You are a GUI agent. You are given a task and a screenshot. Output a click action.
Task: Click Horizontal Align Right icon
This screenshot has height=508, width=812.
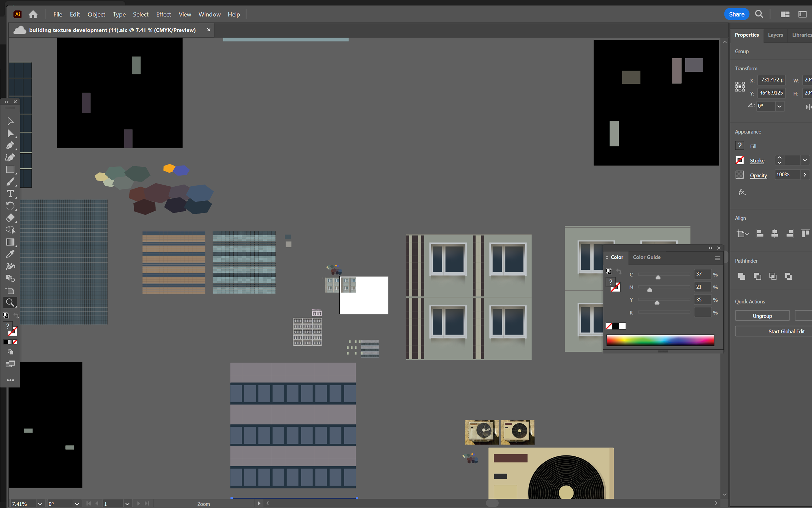790,233
